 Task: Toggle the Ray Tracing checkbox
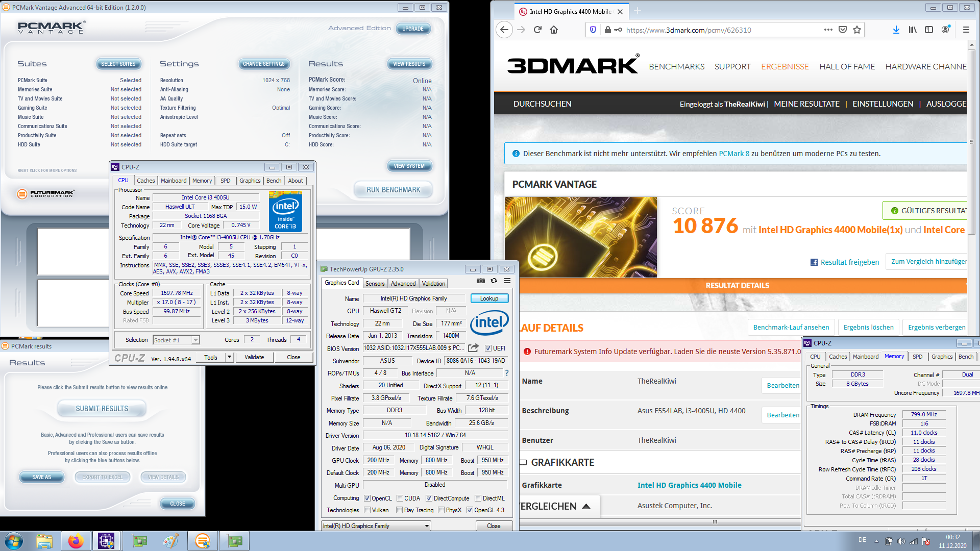click(x=399, y=510)
